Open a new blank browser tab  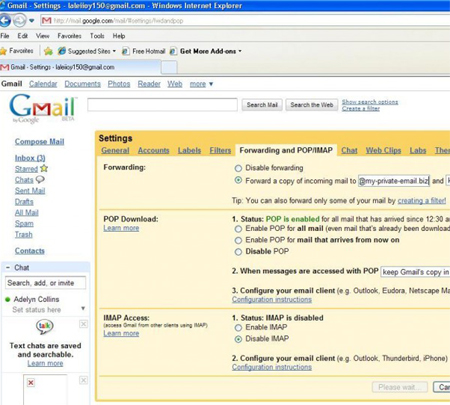pos(169,68)
